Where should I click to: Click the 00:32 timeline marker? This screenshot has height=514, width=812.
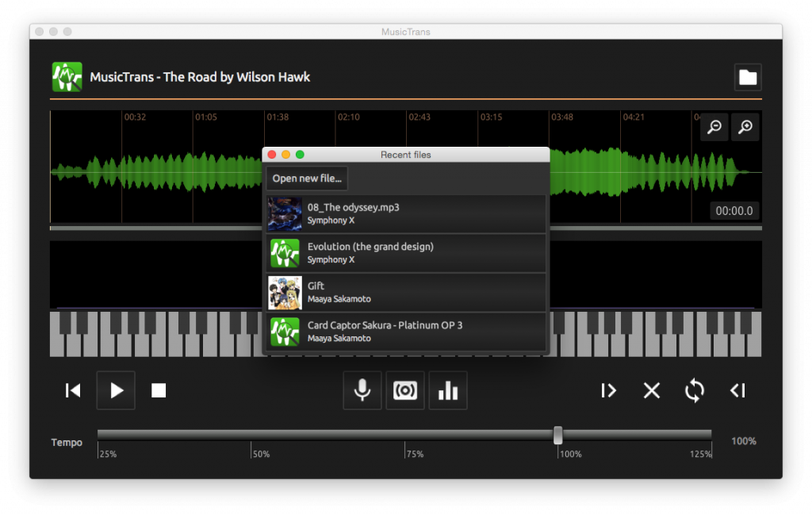coord(135,117)
